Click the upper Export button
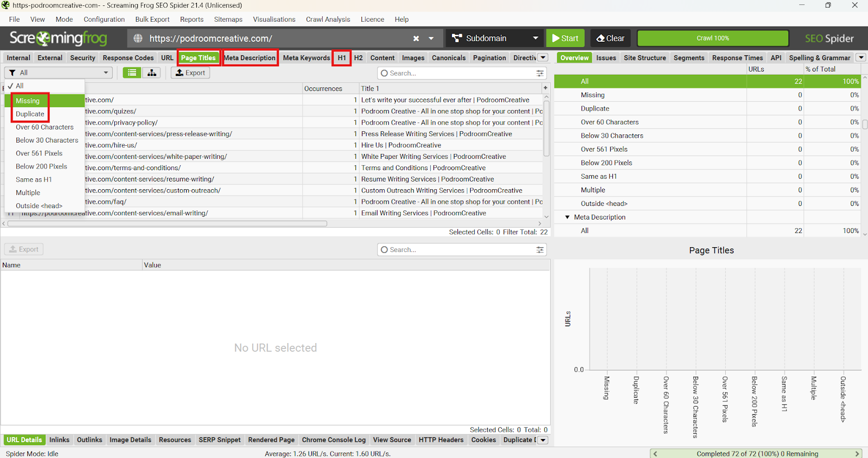The height and width of the screenshot is (458, 868). click(x=190, y=73)
